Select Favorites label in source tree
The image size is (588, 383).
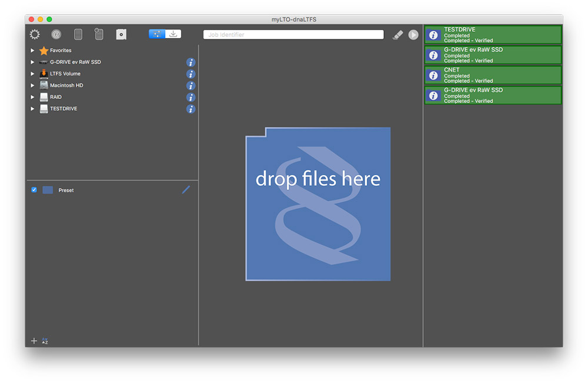pyautogui.click(x=61, y=50)
